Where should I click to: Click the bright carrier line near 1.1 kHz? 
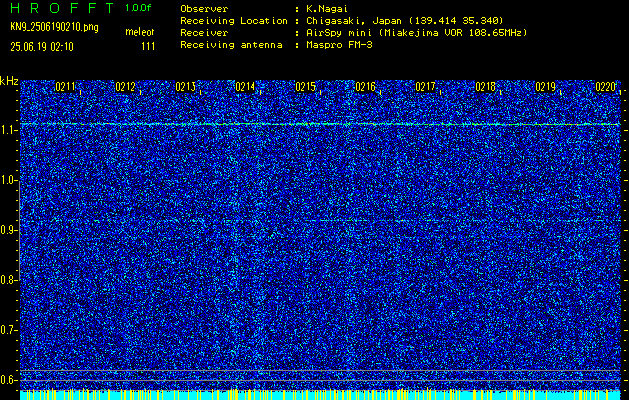(320, 124)
